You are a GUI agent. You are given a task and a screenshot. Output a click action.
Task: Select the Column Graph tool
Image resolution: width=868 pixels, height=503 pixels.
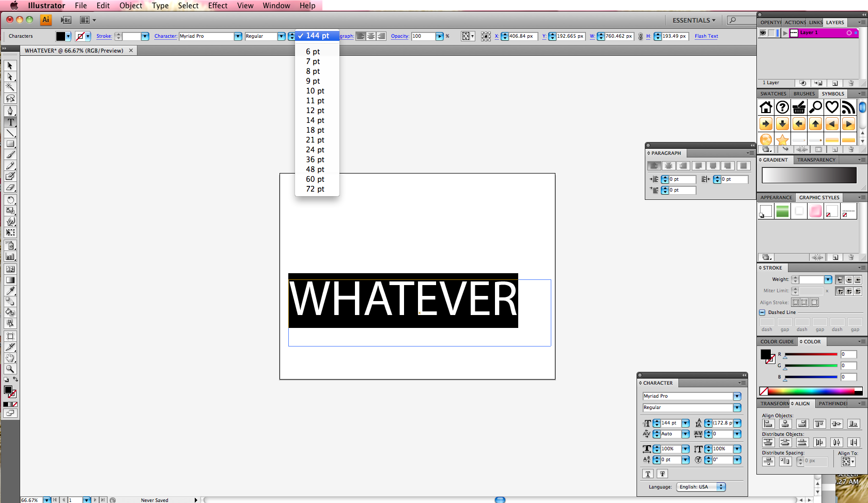pos(10,256)
